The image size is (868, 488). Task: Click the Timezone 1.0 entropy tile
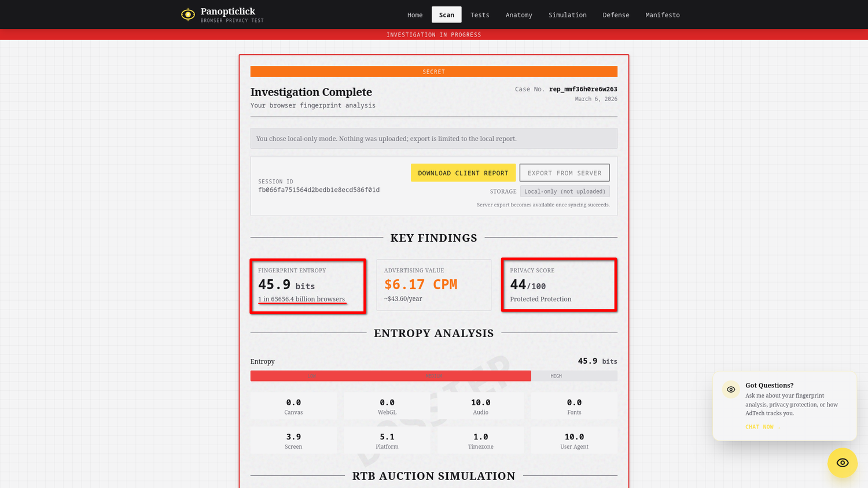pyautogui.click(x=481, y=441)
